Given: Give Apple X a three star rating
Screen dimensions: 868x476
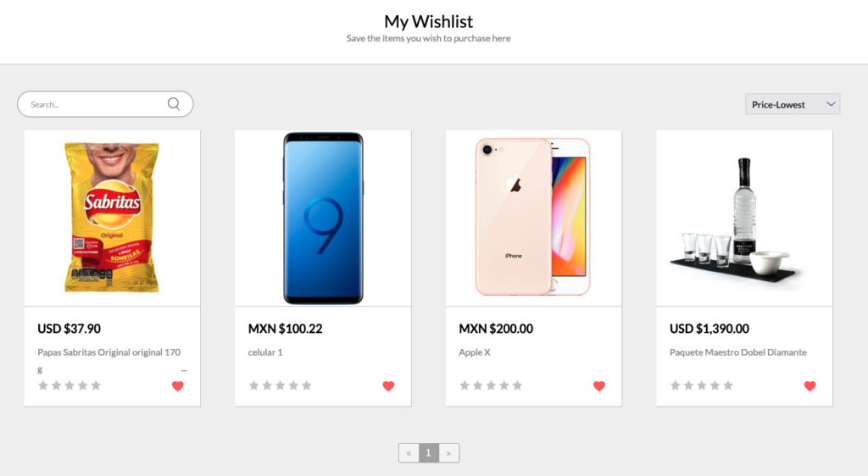Looking at the screenshot, I should pyautogui.click(x=491, y=385).
